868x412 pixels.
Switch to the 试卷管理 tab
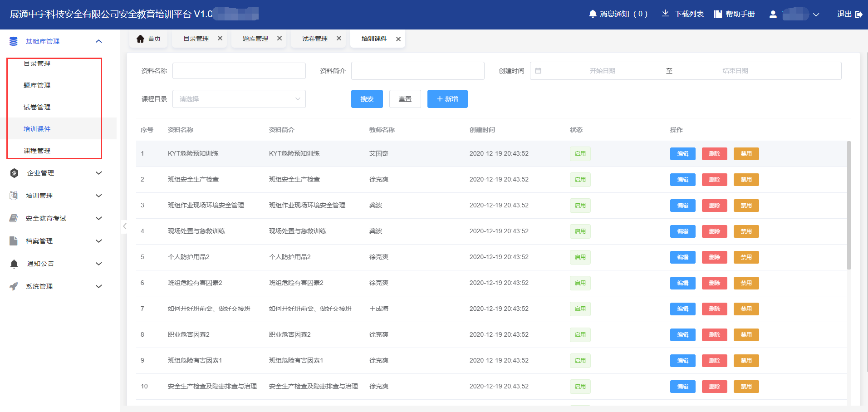(x=315, y=39)
